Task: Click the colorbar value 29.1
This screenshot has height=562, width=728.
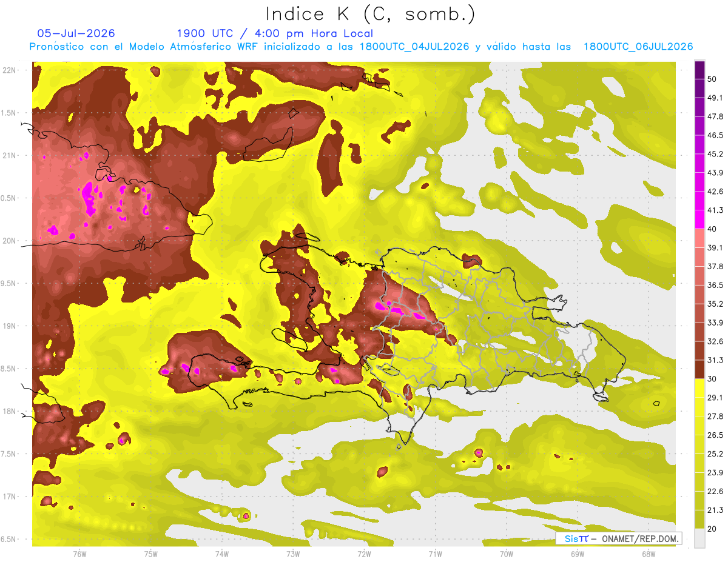Action: pos(715,398)
